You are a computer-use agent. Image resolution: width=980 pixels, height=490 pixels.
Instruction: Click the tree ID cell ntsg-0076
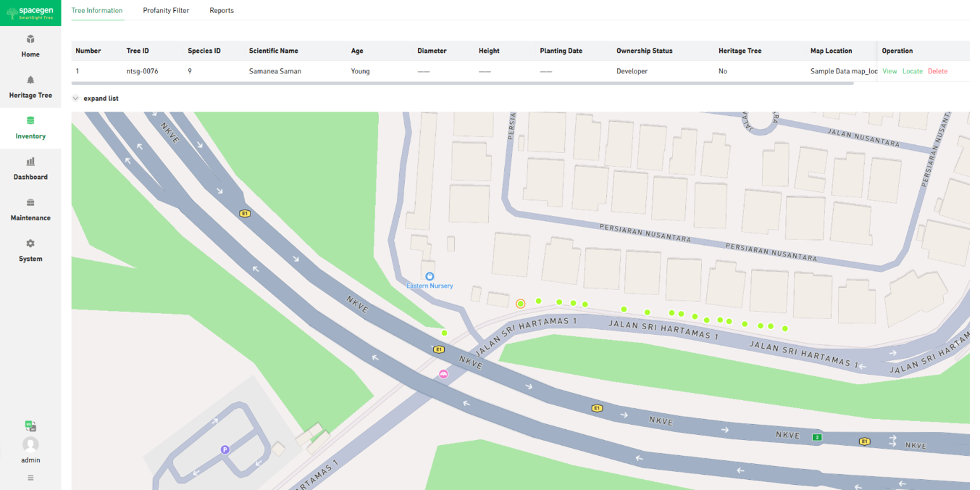pyautogui.click(x=142, y=72)
